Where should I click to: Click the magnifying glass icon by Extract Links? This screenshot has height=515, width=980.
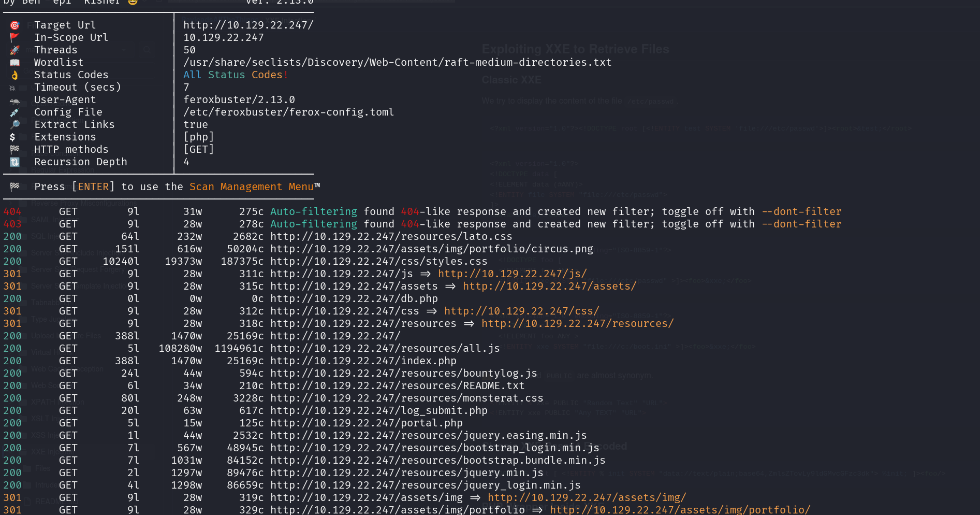pos(14,125)
